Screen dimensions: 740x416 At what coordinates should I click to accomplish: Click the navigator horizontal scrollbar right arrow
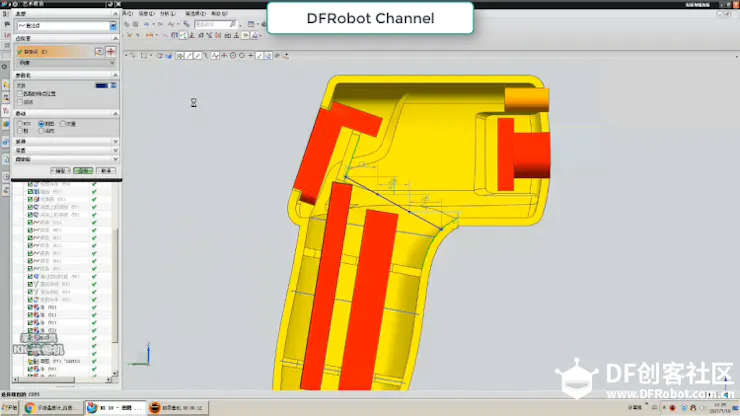(109, 379)
